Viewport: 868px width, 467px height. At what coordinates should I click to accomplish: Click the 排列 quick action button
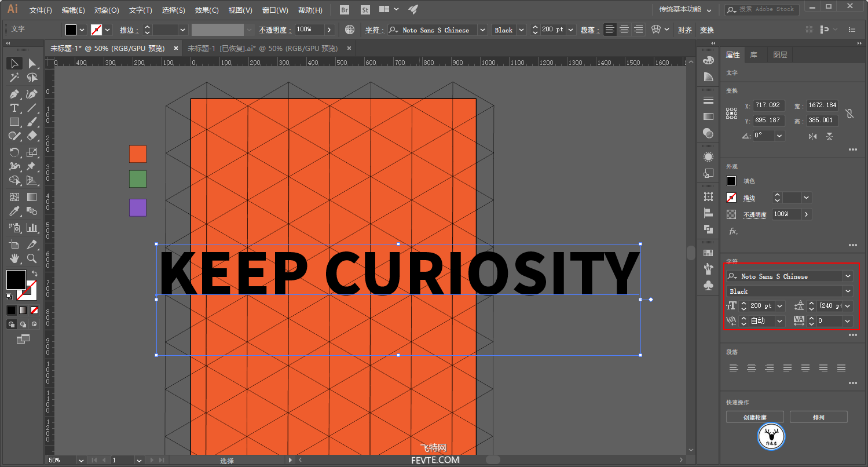[818, 417]
